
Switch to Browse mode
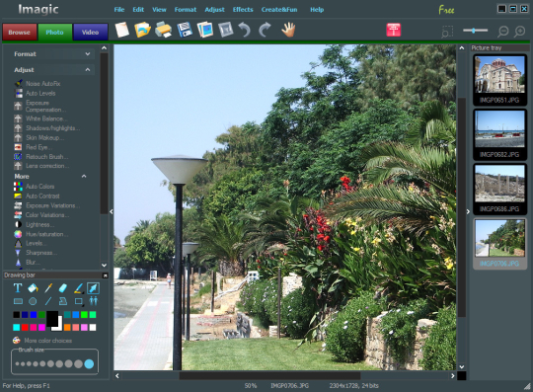click(x=20, y=32)
